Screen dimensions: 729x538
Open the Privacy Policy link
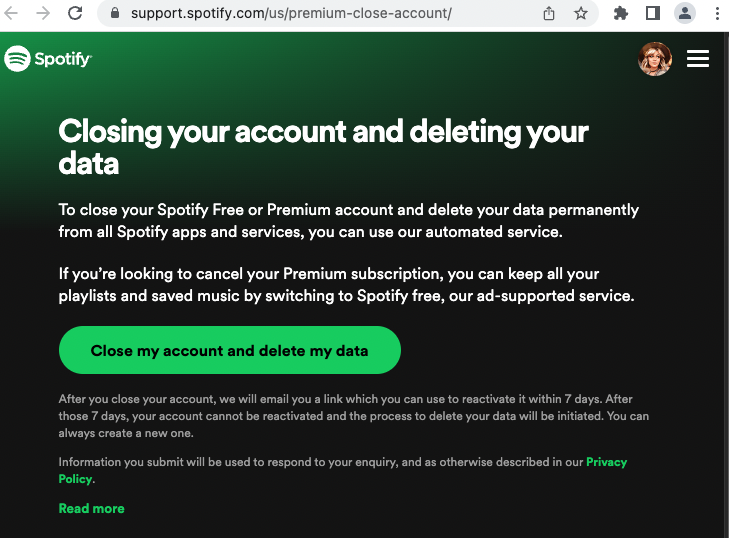pyautogui.click(x=606, y=462)
